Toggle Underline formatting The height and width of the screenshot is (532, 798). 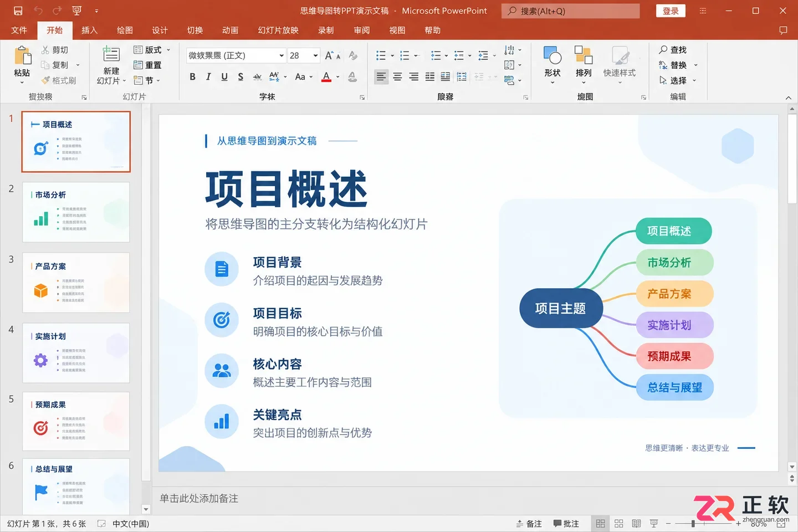[x=224, y=77]
